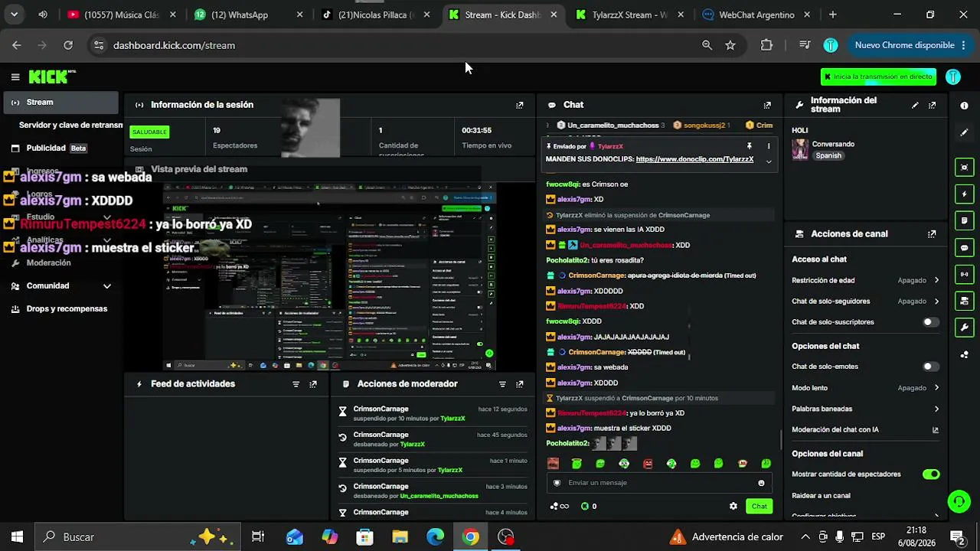Screen dimensions: 980x551
Task: Open Moderación in the left sidebar
Action: click(61, 263)
